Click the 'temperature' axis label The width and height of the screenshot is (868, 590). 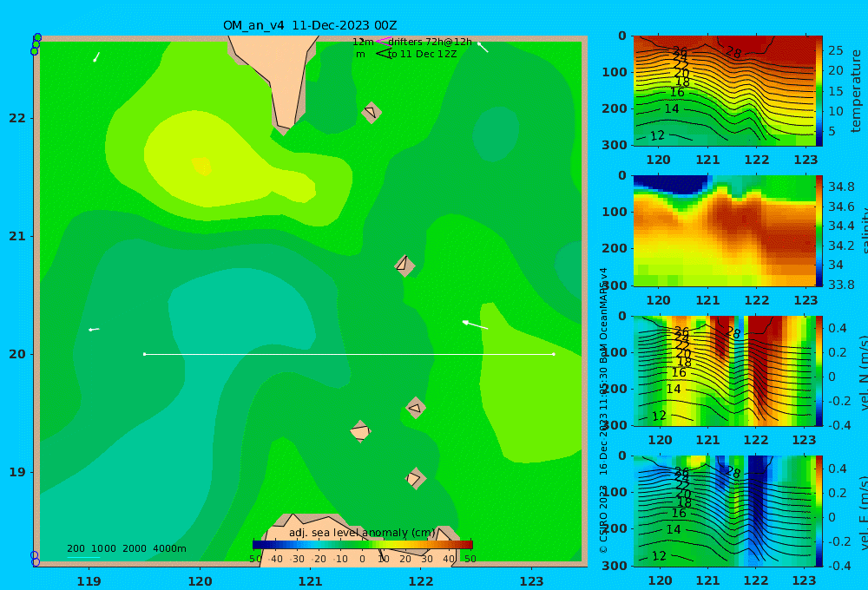(856, 91)
